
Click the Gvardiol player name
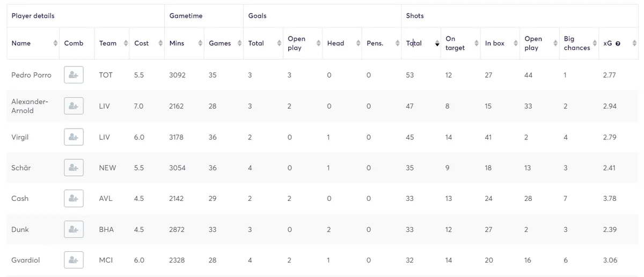(x=25, y=260)
